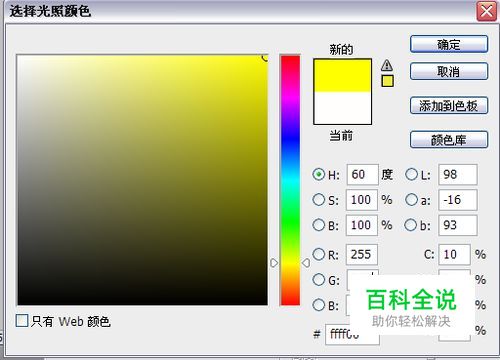Confirm with the 确定 button

pos(449,44)
